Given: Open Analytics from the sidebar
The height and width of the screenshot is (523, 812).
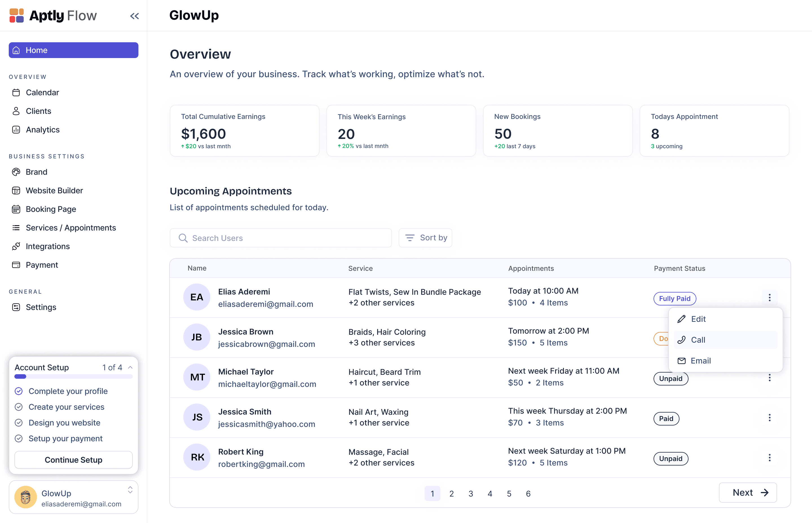Looking at the screenshot, I should pyautogui.click(x=43, y=130).
